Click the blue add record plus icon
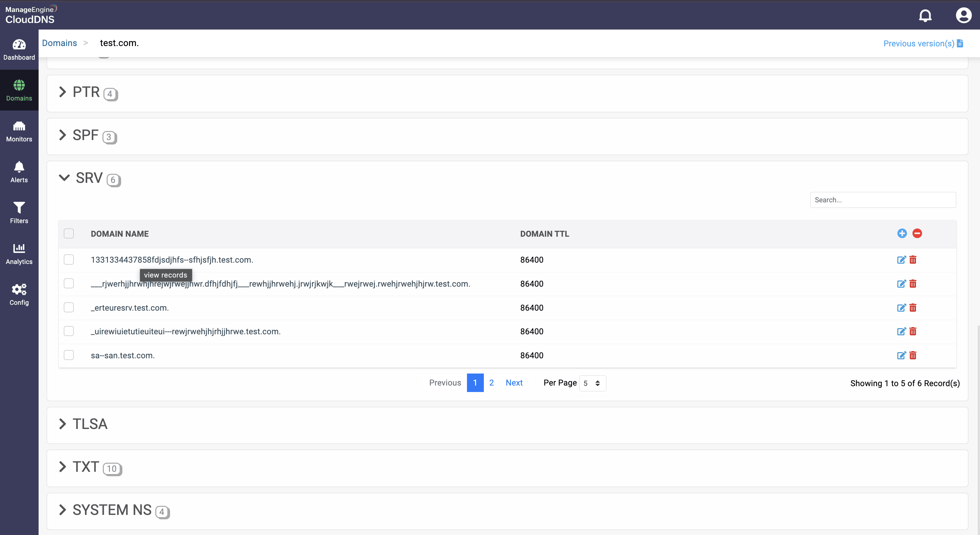Viewport: 980px width, 535px height. point(902,233)
